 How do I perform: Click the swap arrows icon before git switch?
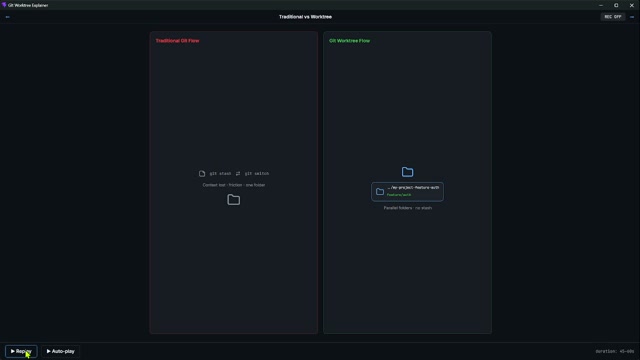click(x=238, y=173)
